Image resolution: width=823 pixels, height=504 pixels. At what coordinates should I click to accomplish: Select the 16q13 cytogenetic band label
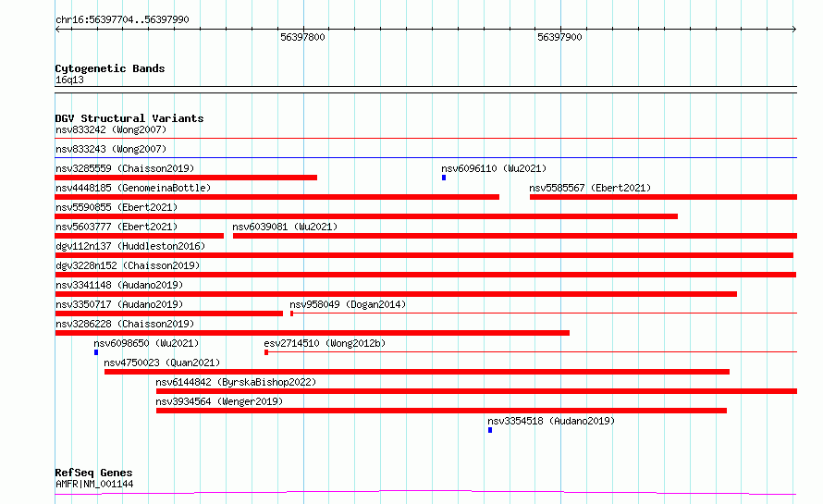pos(69,80)
